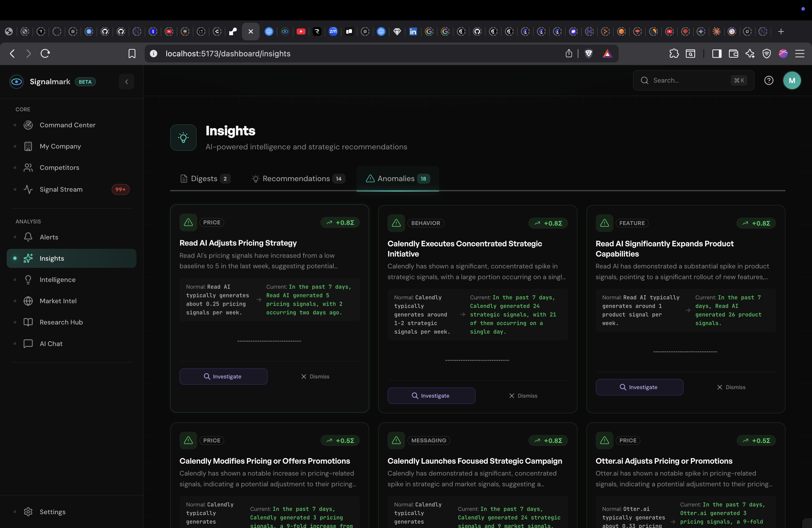The width and height of the screenshot is (812, 528).
Task: Bookmark this page in address bar
Action: 132,54
